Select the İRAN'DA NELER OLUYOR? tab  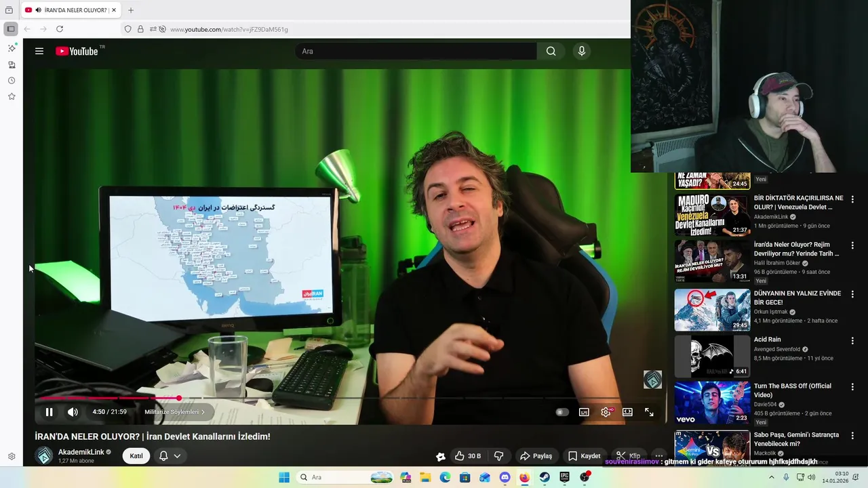point(71,10)
